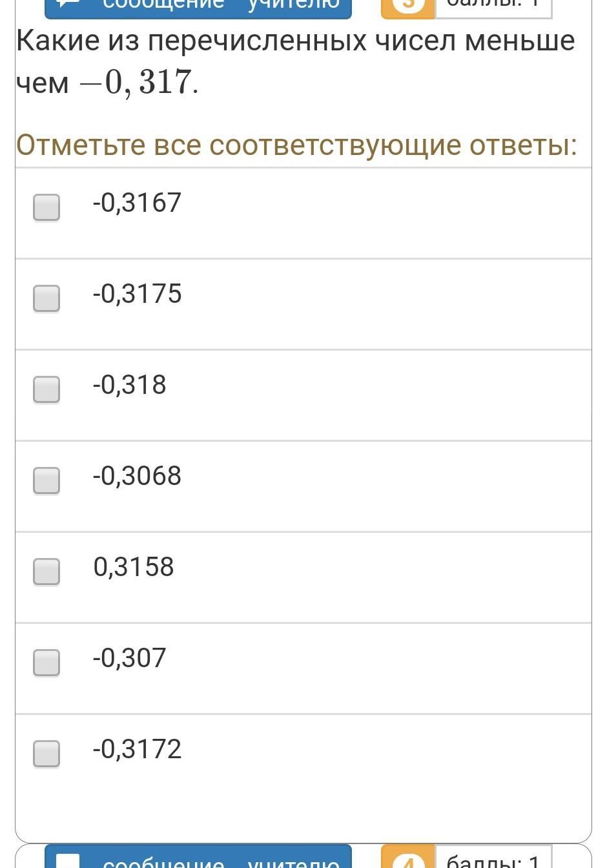The image size is (596, 868).
Task: Click the orange question number 3 badge
Action: 408,6
